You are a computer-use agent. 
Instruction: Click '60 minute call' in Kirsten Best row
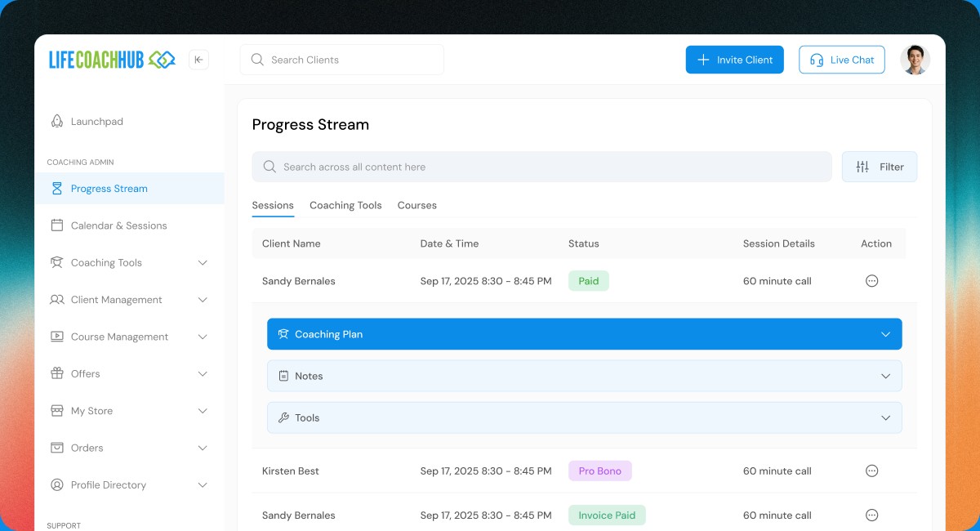777,471
